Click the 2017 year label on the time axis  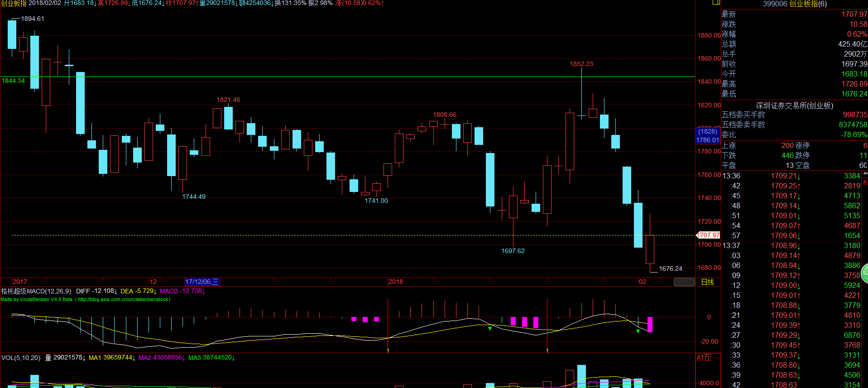point(20,282)
